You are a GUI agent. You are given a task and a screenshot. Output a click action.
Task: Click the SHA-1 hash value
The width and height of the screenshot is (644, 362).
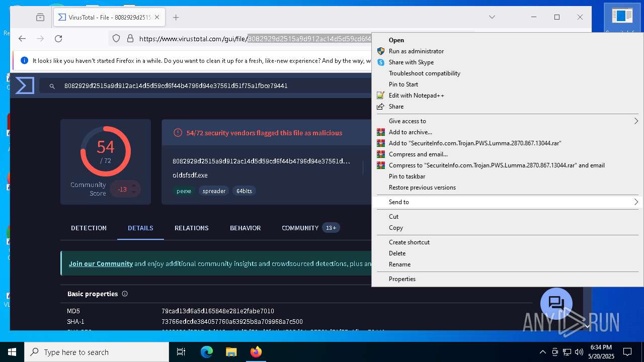click(x=232, y=322)
